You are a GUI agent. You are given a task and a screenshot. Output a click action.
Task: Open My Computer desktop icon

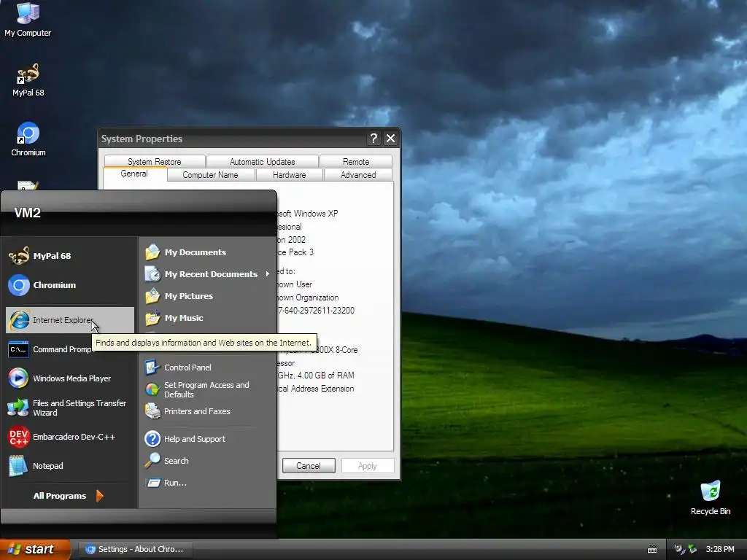28,19
